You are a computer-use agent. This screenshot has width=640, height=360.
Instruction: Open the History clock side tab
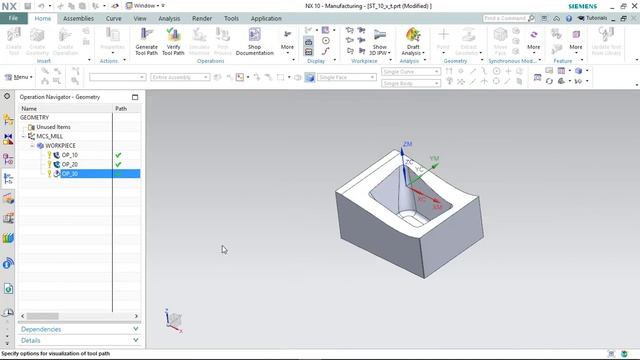tap(8, 313)
